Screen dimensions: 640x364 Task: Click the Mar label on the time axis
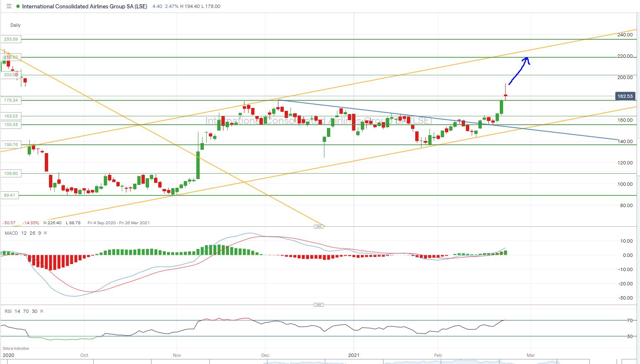tap(530, 355)
